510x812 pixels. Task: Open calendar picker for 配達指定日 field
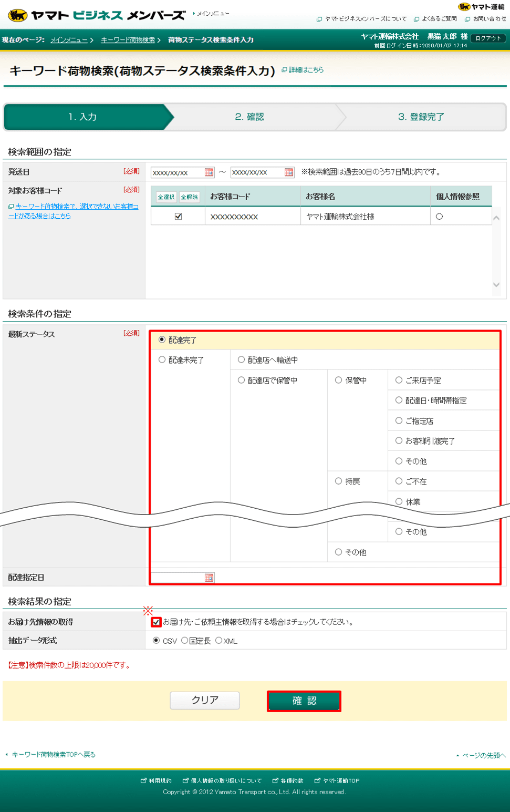[210, 577]
